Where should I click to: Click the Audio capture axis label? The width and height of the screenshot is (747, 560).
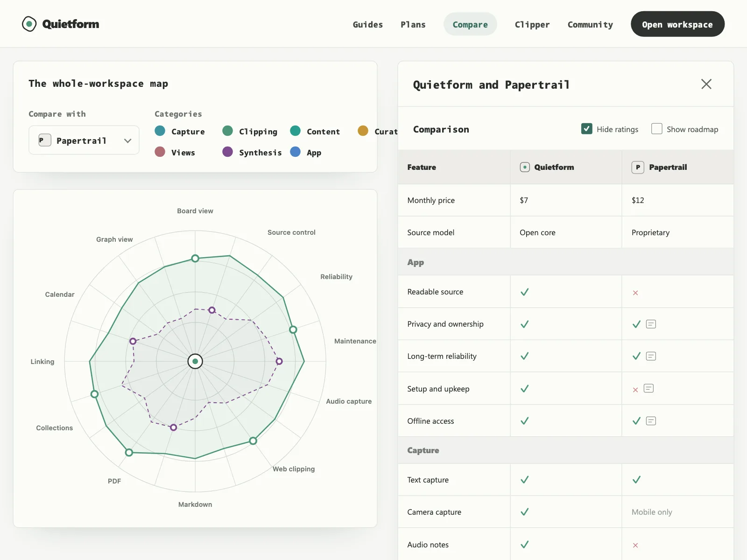pyautogui.click(x=349, y=401)
